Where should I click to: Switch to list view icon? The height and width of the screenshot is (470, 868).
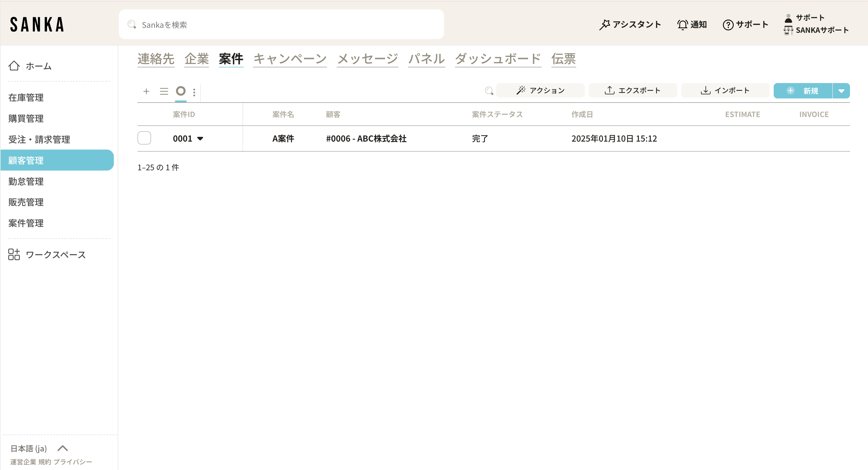pyautogui.click(x=164, y=91)
